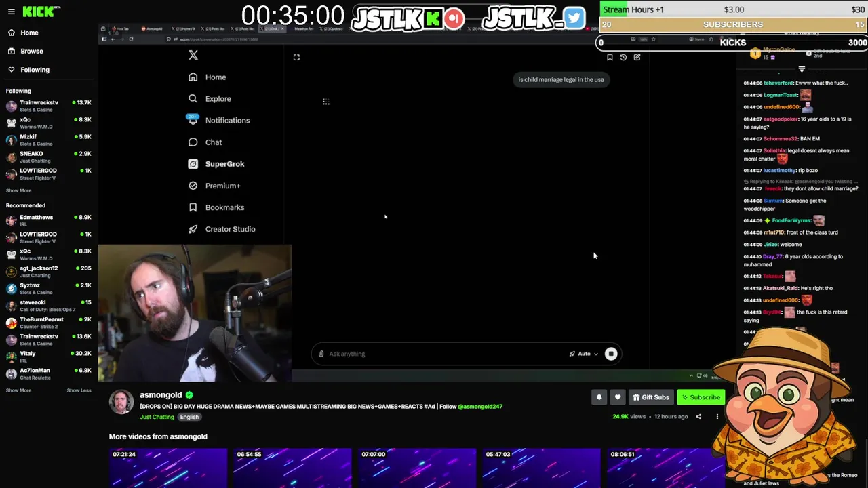868x488 pixels.
Task: Click the green KICK logo
Action: (x=39, y=12)
